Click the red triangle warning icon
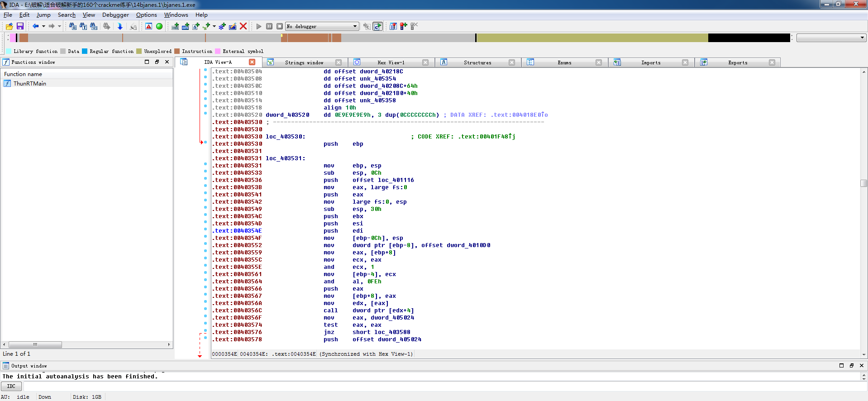This screenshot has width=868, height=401. [x=148, y=26]
